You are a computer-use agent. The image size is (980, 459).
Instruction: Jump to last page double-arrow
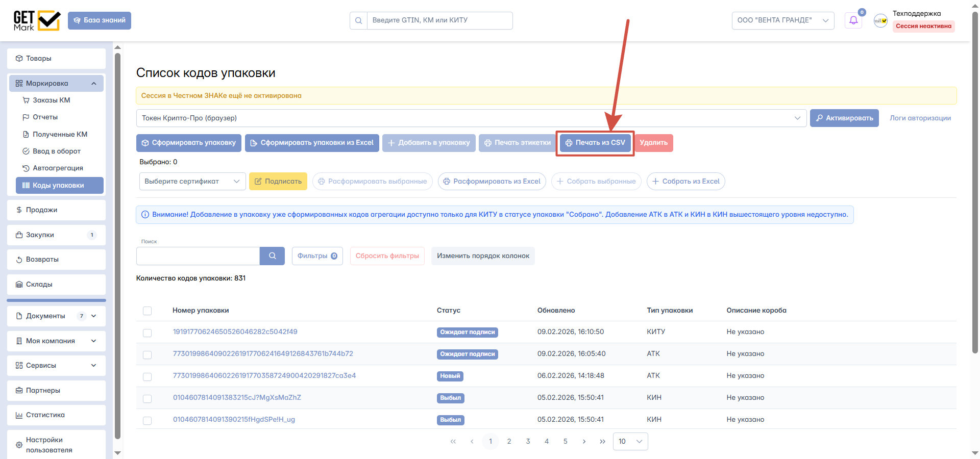[x=602, y=442]
